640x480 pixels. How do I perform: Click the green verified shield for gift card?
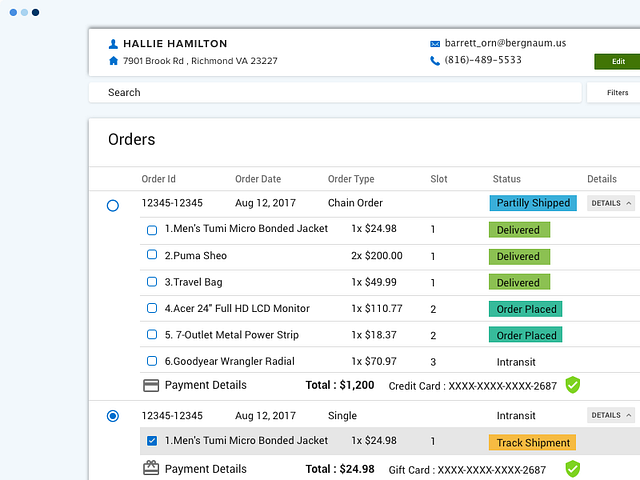pos(573,468)
